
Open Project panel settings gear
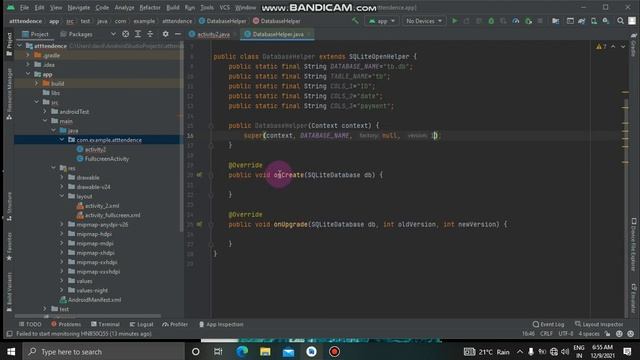pos(165,34)
